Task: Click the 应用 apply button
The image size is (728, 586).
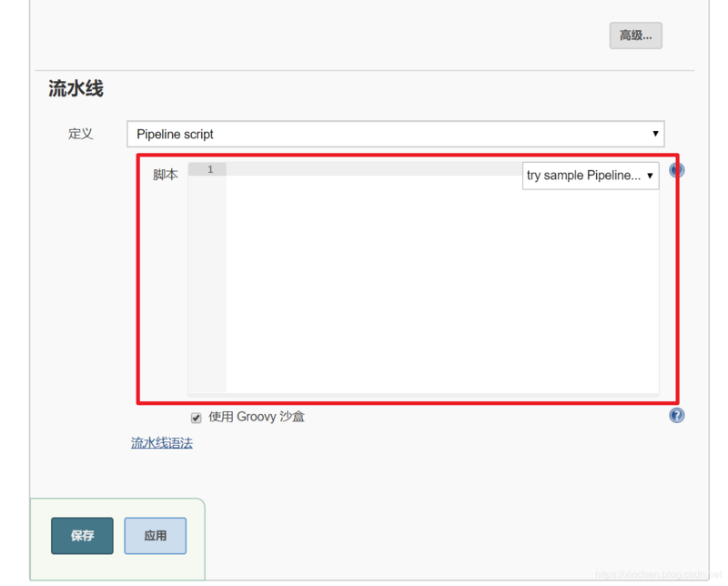Action: click(155, 536)
